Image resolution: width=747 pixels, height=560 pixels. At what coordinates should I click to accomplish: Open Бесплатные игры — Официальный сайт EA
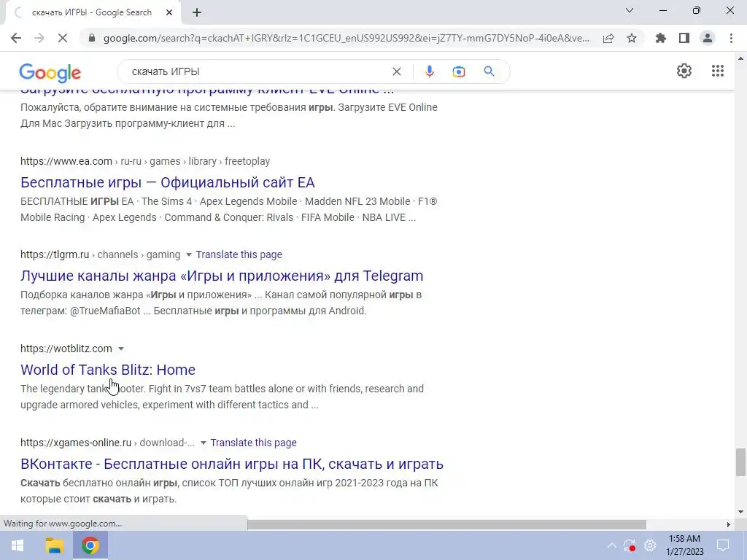coord(168,182)
